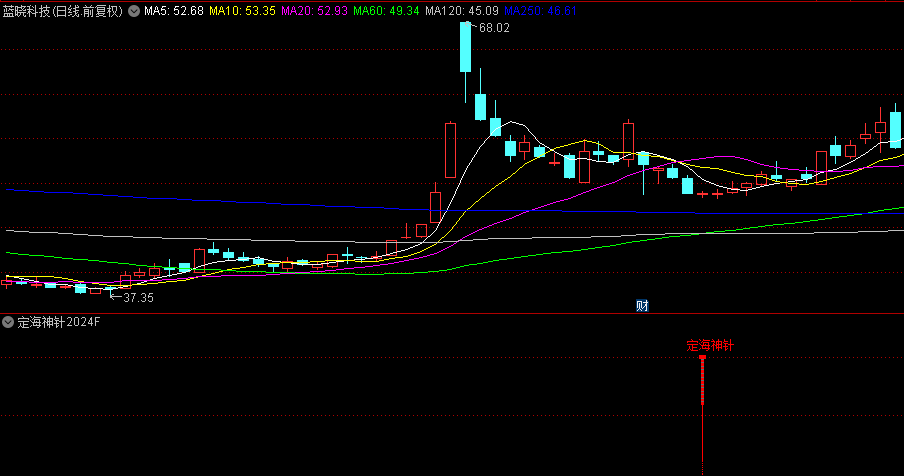Click the 68.02 high price label

(494, 28)
